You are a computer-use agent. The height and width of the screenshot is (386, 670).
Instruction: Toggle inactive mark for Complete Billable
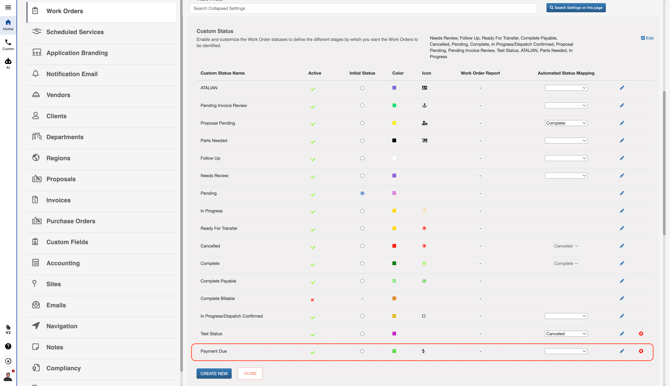[312, 300]
